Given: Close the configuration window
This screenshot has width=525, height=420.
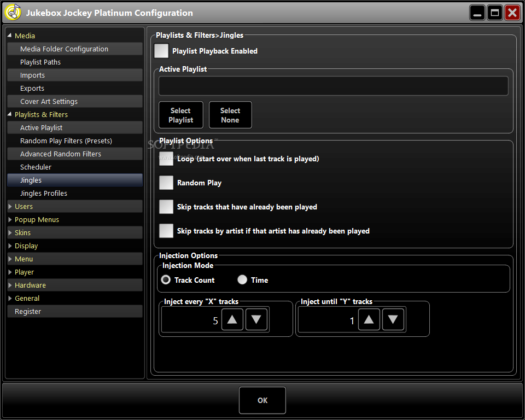Looking at the screenshot, I should point(512,13).
